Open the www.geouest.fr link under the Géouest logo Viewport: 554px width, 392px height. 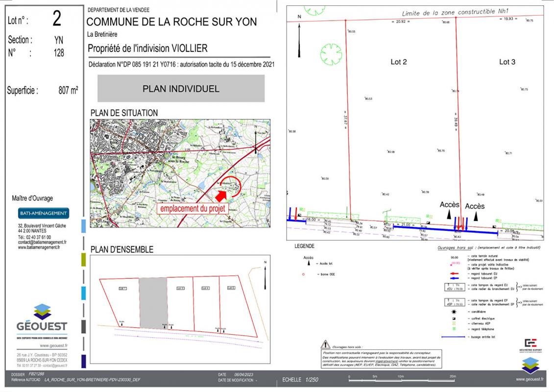[42, 346]
